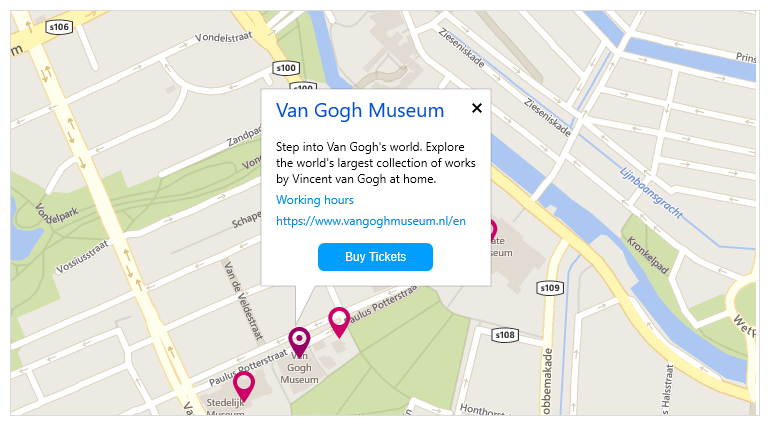Image resolution: width=770 pixels, height=426 pixels.
Task: Click the Vondelstraat street label
Action: [x=223, y=37]
